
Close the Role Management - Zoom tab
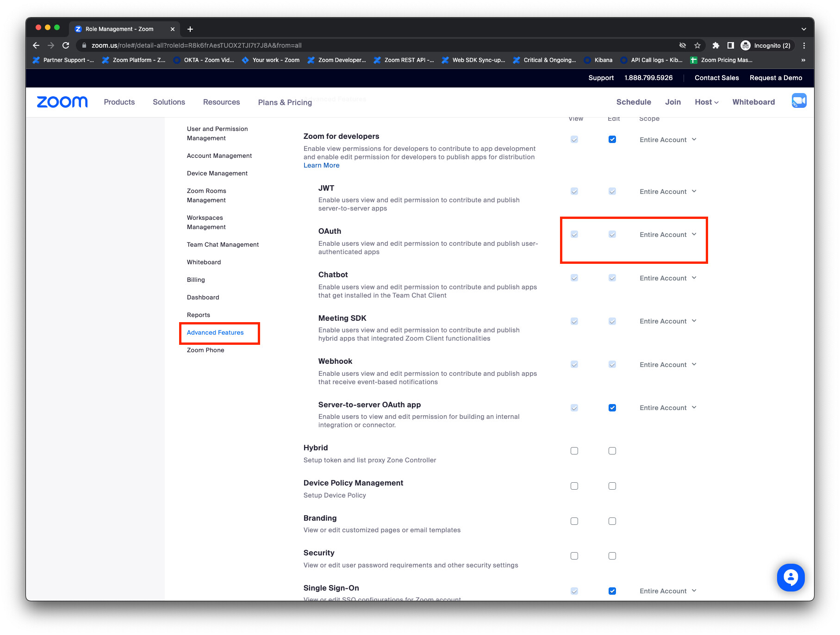pos(173,29)
